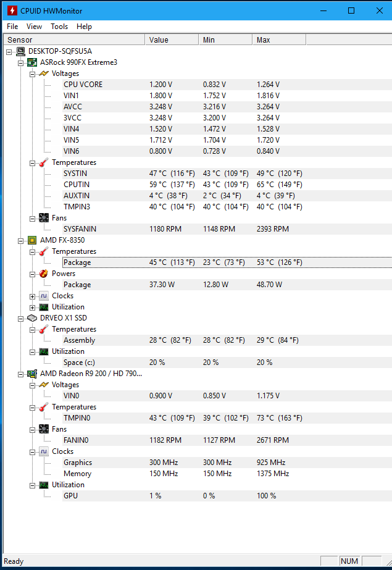Click the Ready status bar text

click(x=14, y=561)
